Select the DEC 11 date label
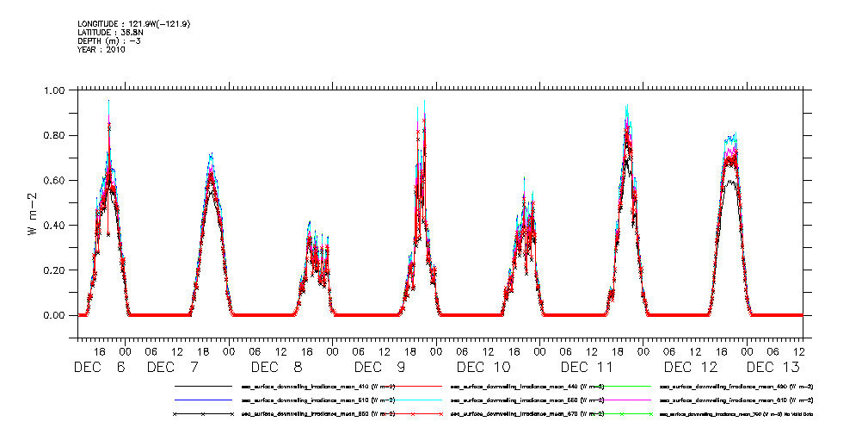The width and height of the screenshot is (868, 434). [588, 367]
